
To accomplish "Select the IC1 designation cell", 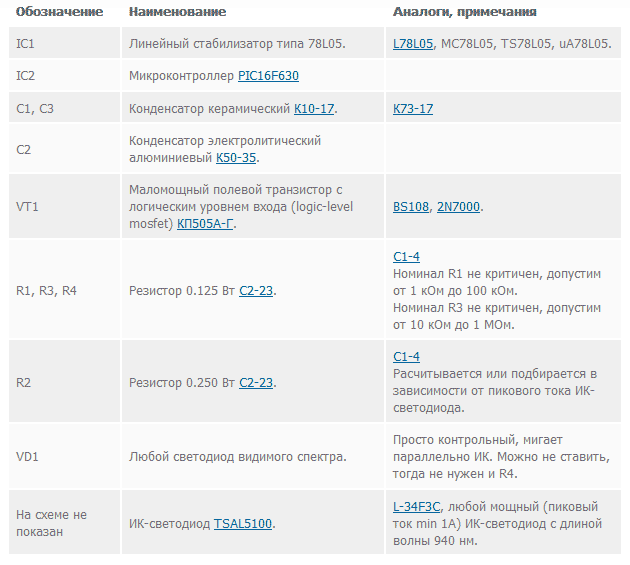I will (64, 43).
